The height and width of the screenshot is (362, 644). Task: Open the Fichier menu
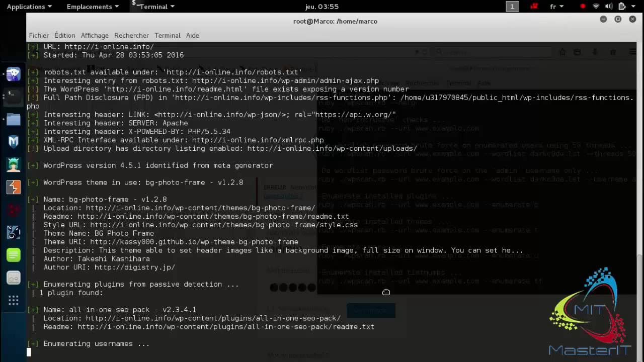click(x=39, y=35)
